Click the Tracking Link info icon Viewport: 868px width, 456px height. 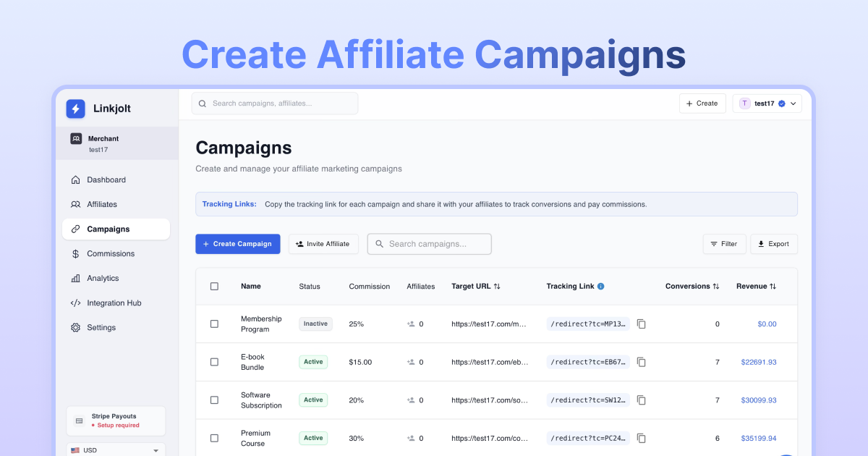tap(601, 287)
